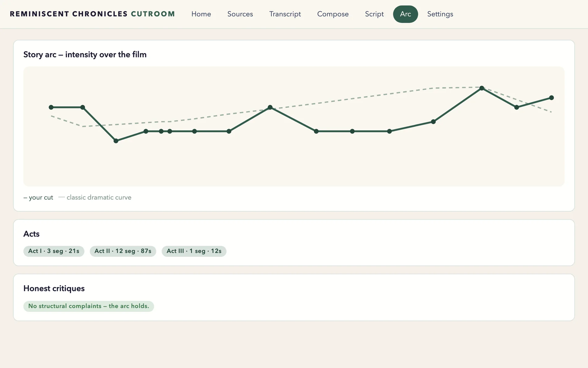The image size is (588, 368).
Task: Go to the Sources tab
Action: click(x=240, y=14)
